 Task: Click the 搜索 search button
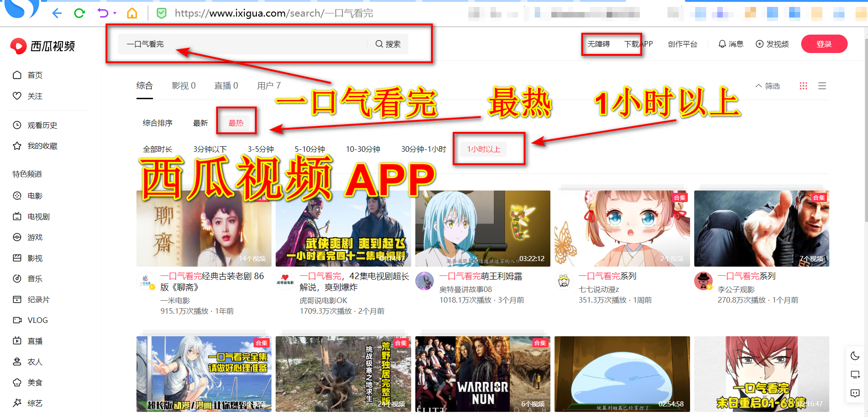click(x=388, y=44)
